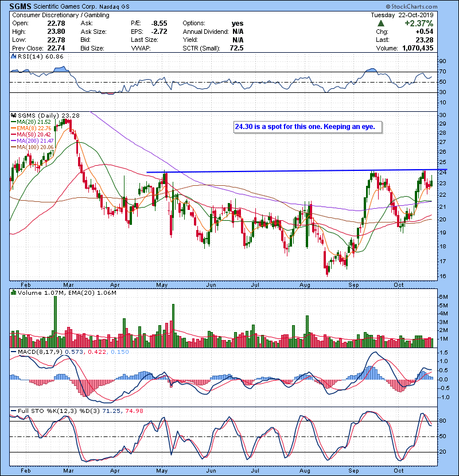The image size is (459, 476).
Task: Click the Prev Close value 22.74
Action: [x=56, y=48]
